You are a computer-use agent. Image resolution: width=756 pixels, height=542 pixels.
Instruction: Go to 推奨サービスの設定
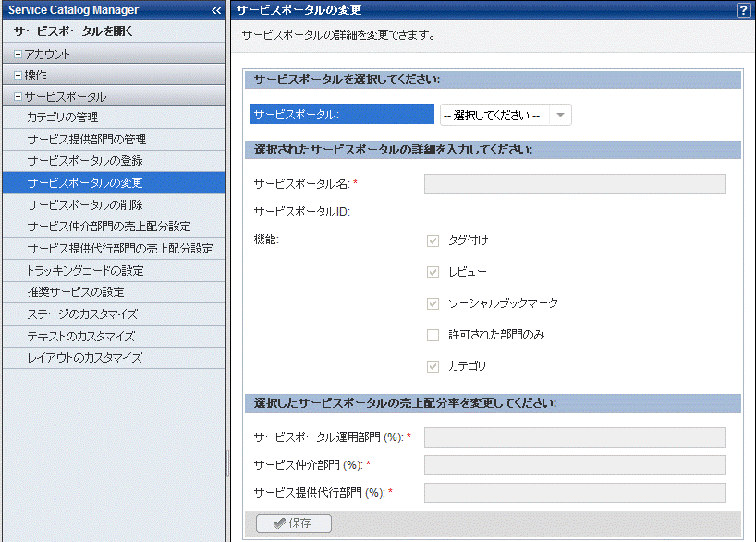(114, 292)
